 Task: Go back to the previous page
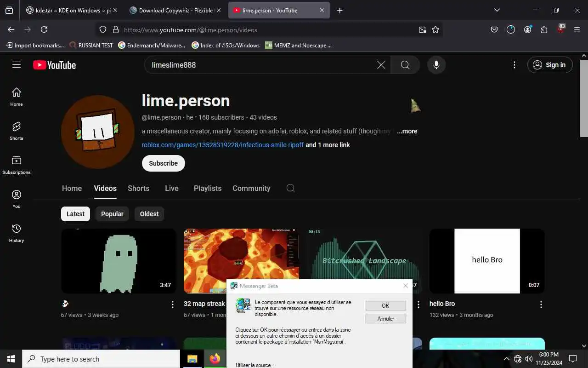click(x=11, y=29)
